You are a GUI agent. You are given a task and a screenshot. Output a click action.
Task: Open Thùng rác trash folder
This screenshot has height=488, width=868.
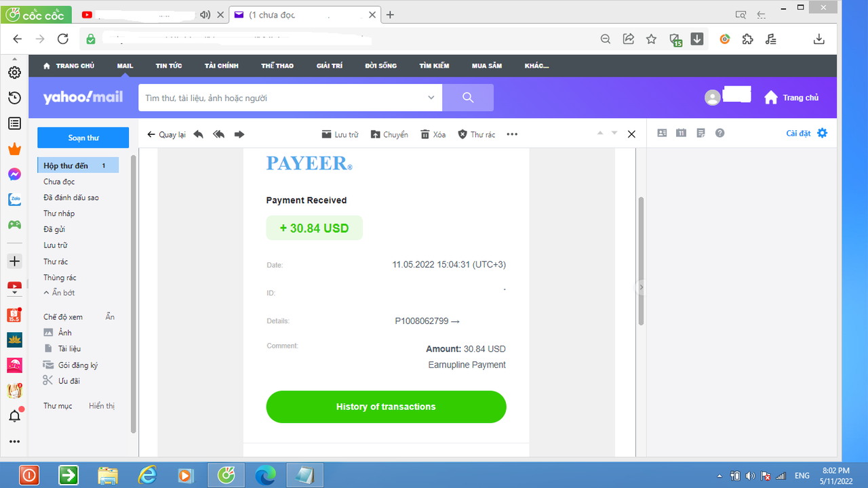60,277
